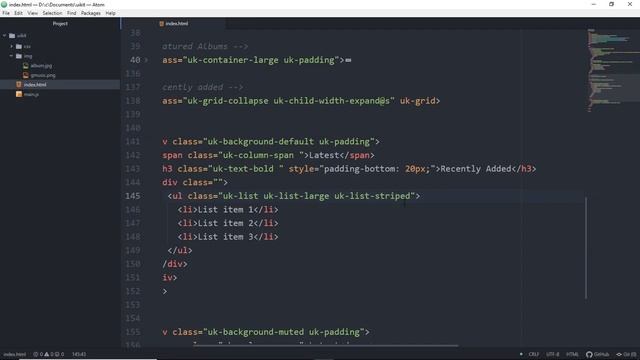Click the Atom logo in title bar
The image size is (640, 360).
(x=4, y=4)
